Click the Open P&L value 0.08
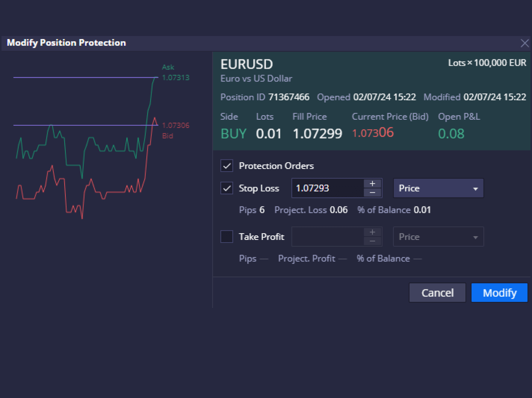 (x=451, y=134)
